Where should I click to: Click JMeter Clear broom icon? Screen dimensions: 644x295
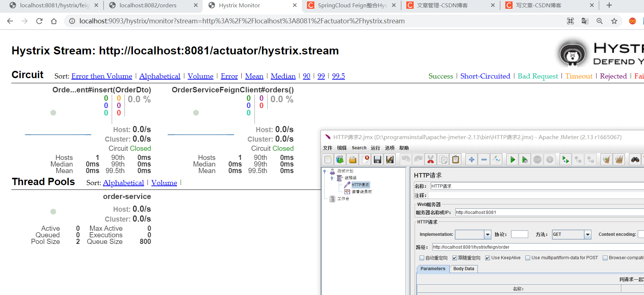coord(606,160)
